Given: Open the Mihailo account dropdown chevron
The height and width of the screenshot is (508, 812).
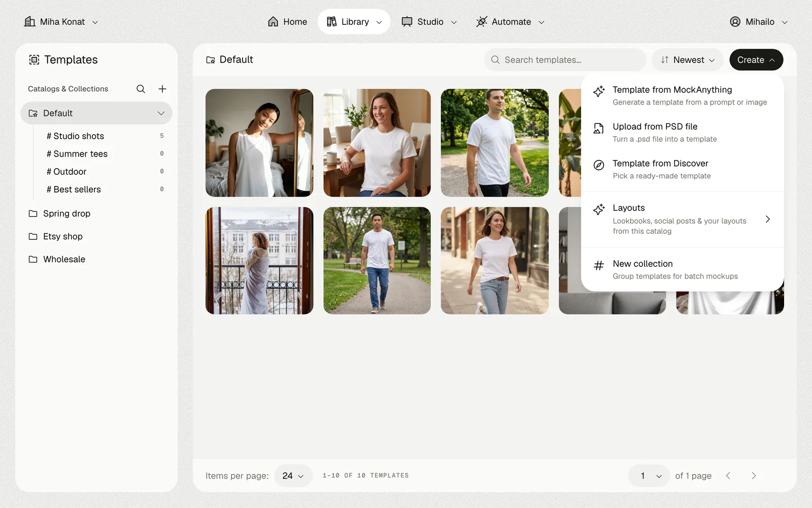Looking at the screenshot, I should coord(785,22).
